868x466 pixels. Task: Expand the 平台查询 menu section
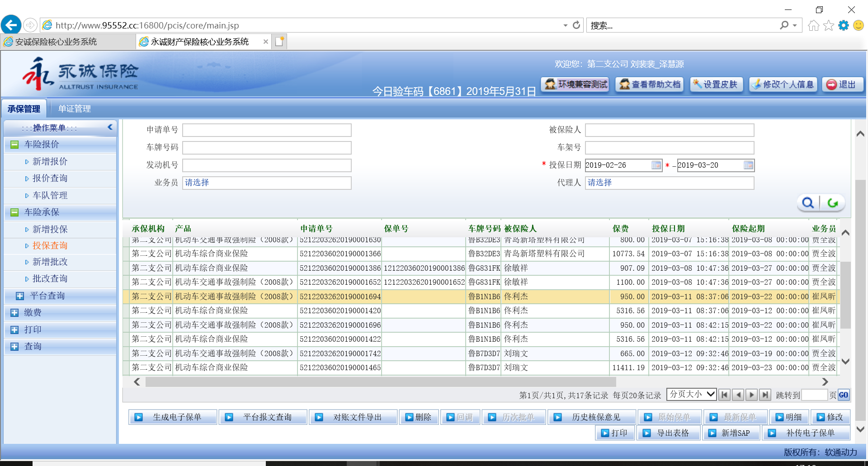tap(20, 296)
